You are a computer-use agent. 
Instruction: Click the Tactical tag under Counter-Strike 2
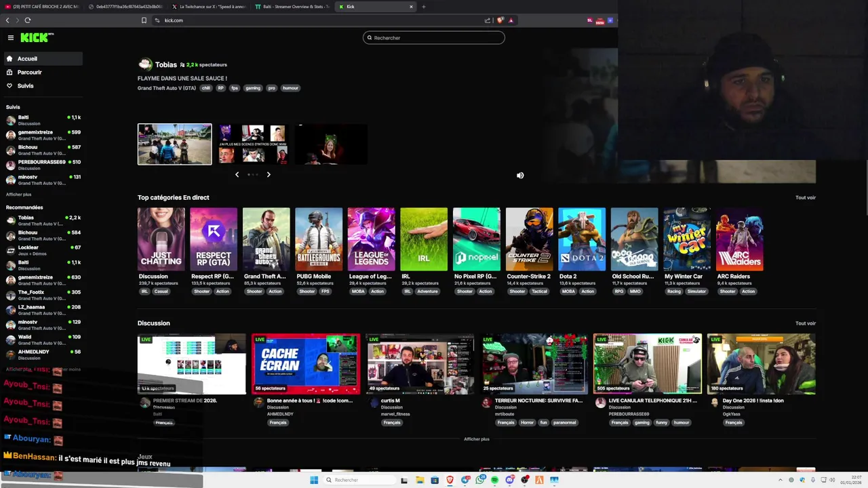(x=539, y=291)
